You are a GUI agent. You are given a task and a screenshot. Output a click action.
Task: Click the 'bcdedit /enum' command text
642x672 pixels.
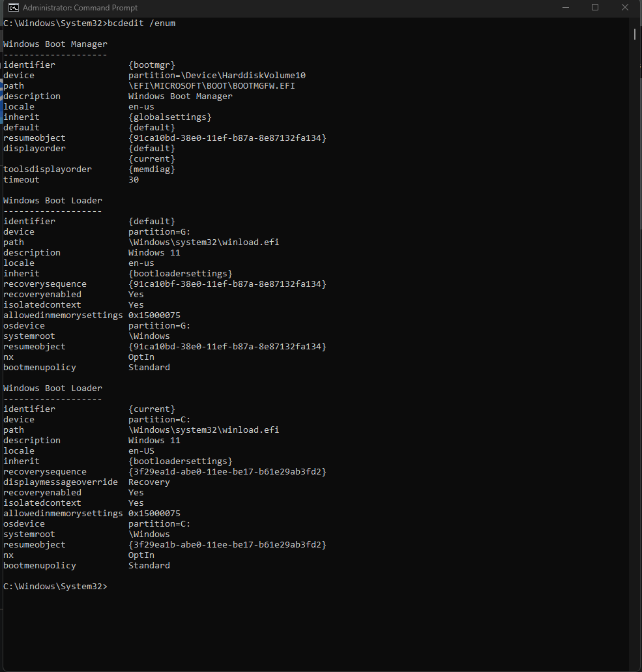(141, 23)
